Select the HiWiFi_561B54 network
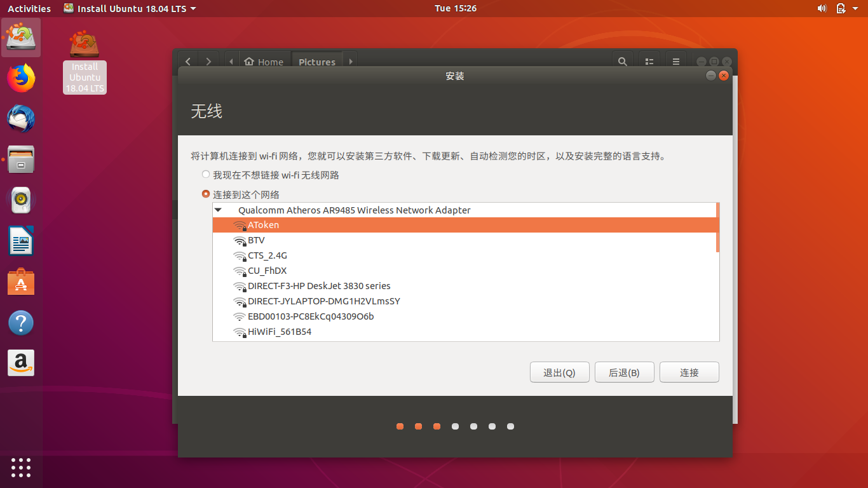Image resolution: width=868 pixels, height=488 pixels. (465, 332)
